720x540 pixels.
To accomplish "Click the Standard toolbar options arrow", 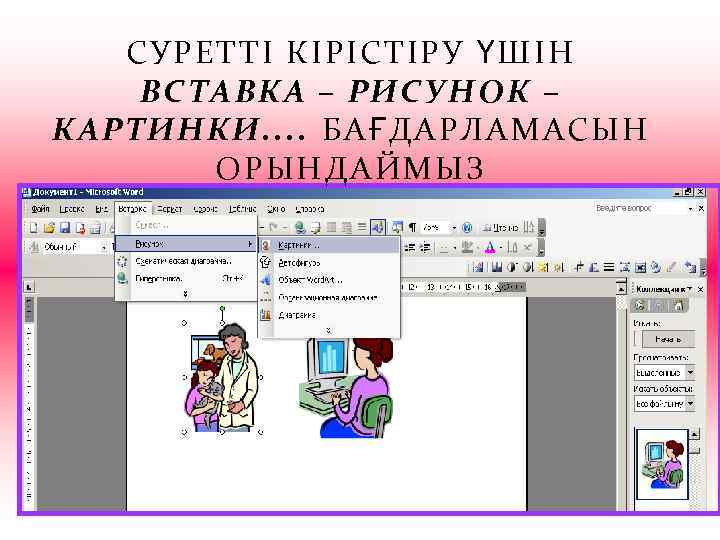I will 541,228.
